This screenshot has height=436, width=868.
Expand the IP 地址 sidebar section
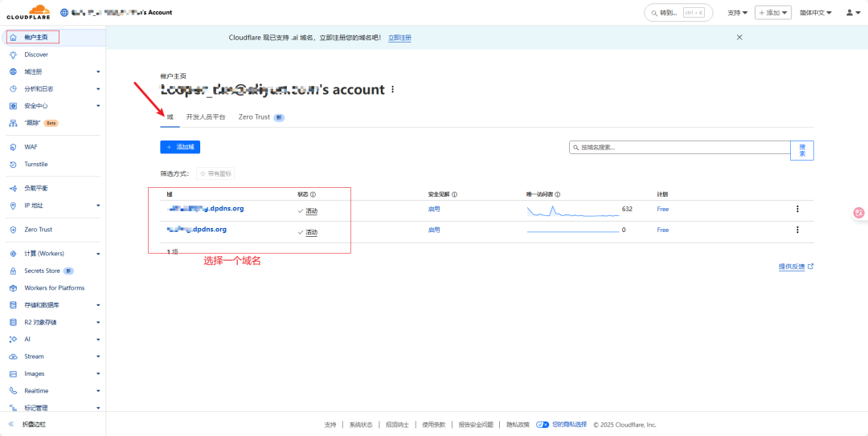point(98,206)
